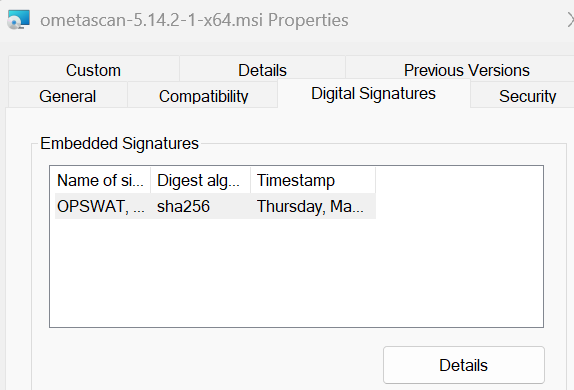574x390 pixels.
Task: Click blank header area right of Timestamp
Action: [459, 180]
